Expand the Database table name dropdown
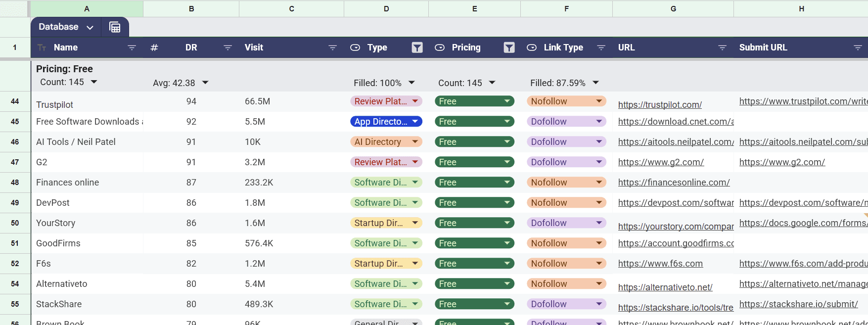Image resolution: width=868 pixels, height=325 pixels. pyautogui.click(x=90, y=27)
